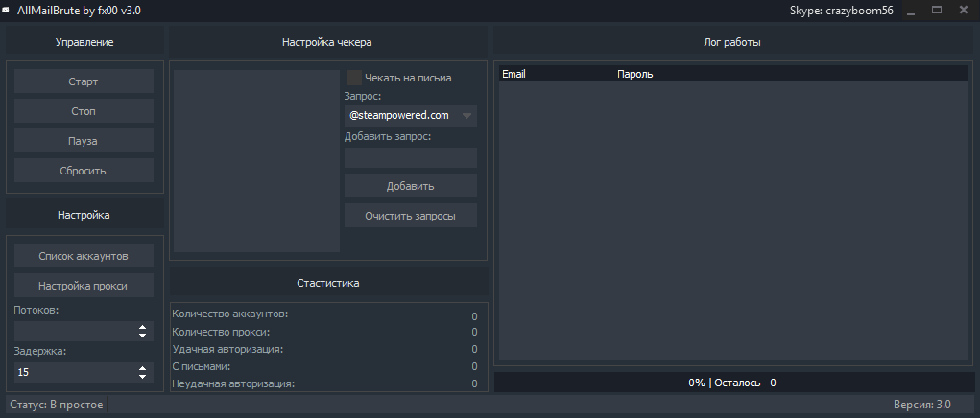Viewport: 980px width, 418px height.
Task: Click the AllMailBrute app icon in title bar
Action: pos(7,9)
